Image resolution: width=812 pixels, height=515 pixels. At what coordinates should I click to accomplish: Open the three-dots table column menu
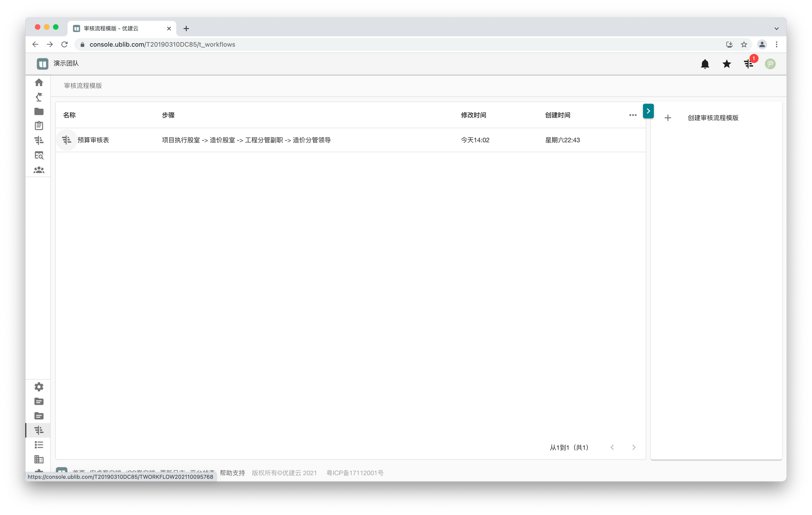(633, 115)
